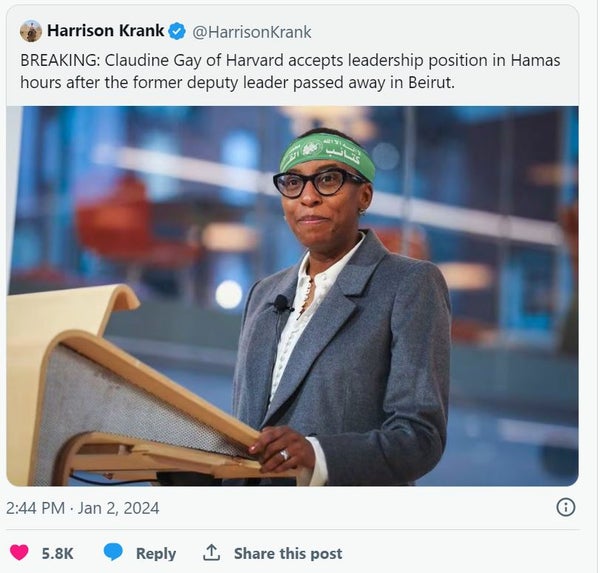Like the post with the heart icon

tap(19, 552)
